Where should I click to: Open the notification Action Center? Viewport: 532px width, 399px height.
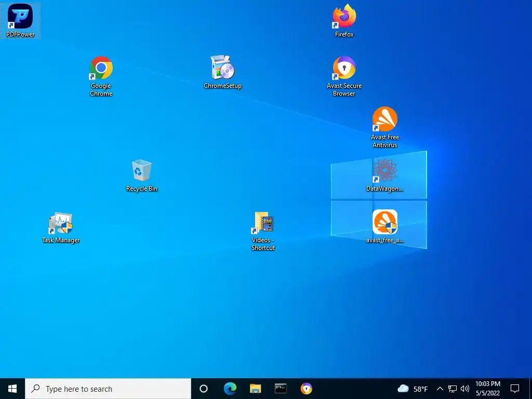[x=515, y=389]
